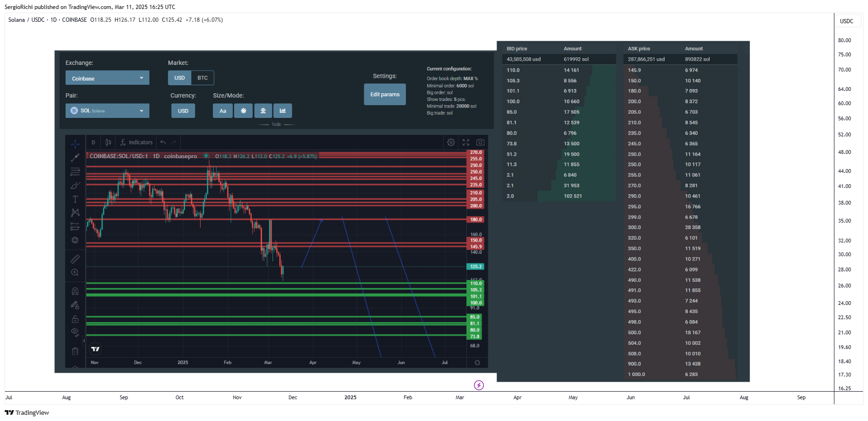Open the Pair dropdown showing SOL Solana
The width and height of the screenshot is (868, 421).
click(x=107, y=110)
